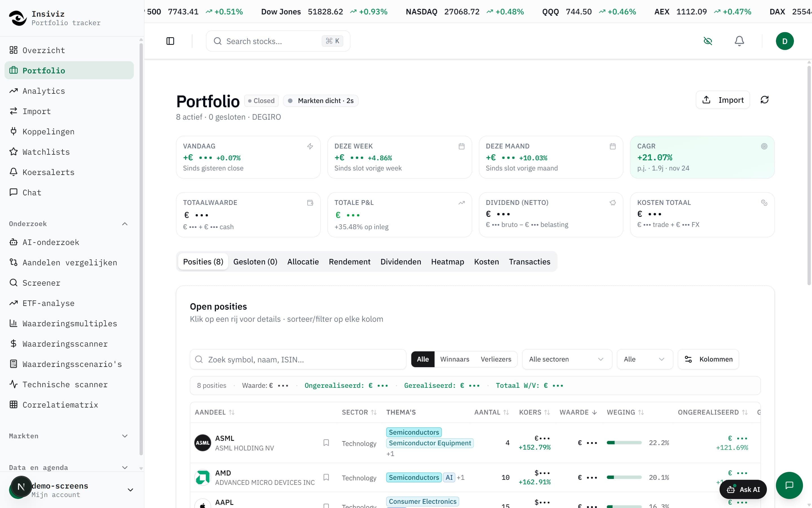
Task: Click the AMD company logo
Action: [203, 478]
